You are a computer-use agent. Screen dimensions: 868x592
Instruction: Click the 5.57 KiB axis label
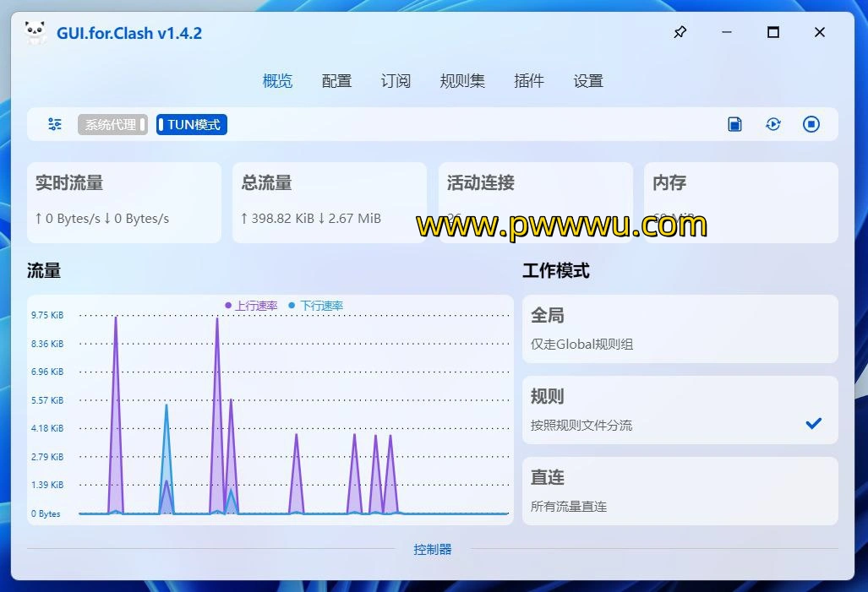(x=47, y=400)
